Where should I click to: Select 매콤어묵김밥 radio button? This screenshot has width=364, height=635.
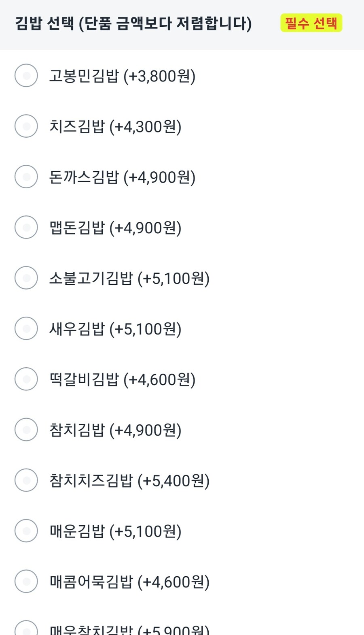[26, 582]
